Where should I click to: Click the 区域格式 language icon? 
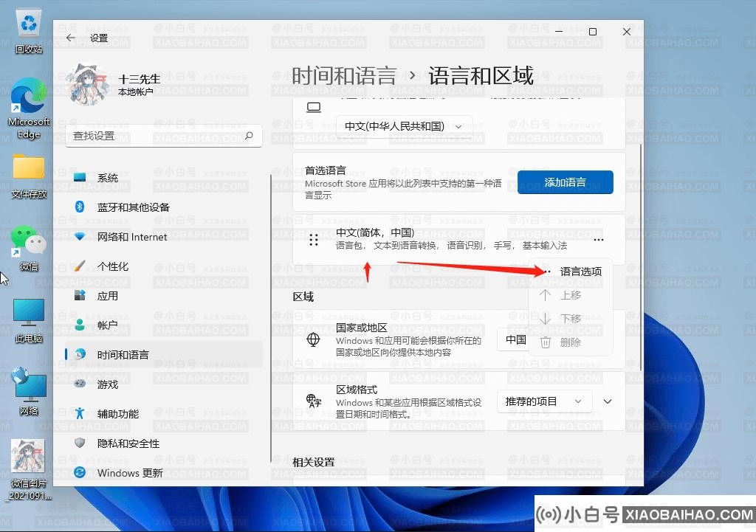[313, 401]
